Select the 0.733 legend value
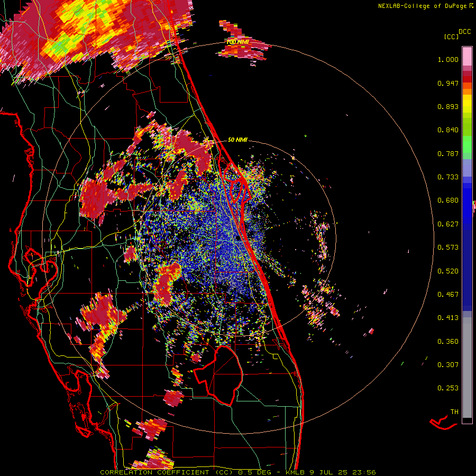 pos(448,177)
